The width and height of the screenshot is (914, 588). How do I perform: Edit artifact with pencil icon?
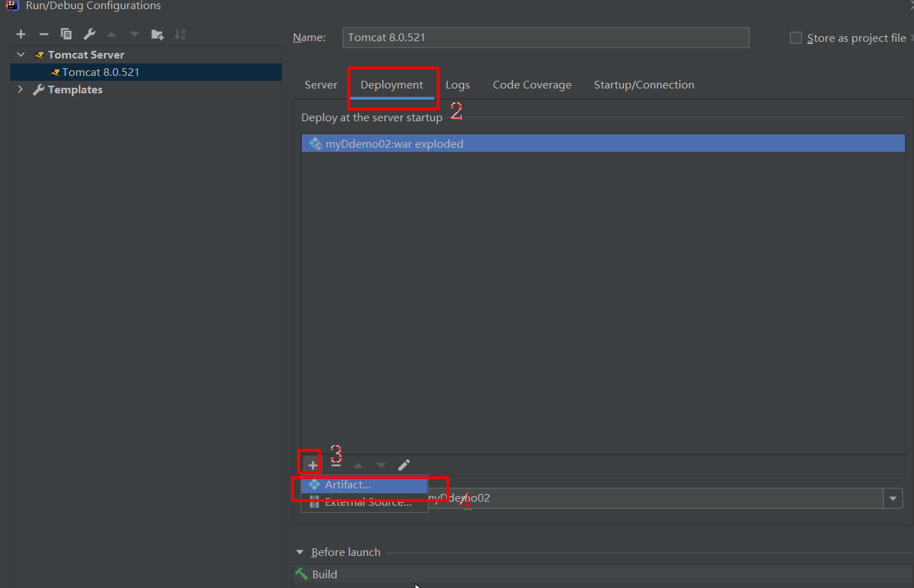coord(404,465)
